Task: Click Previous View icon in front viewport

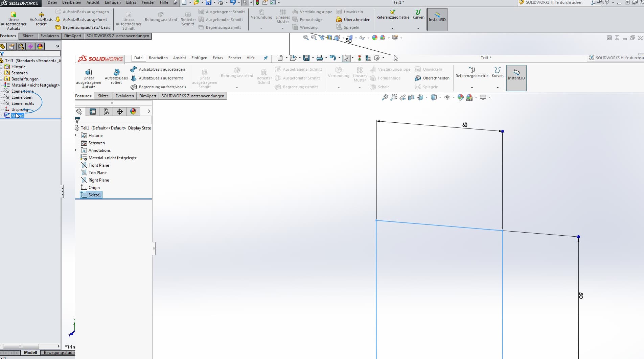Action: tap(402, 97)
